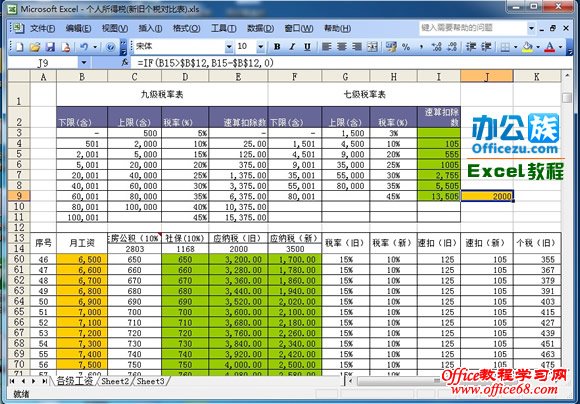Open the font size dropdown
This screenshot has width=580, height=404.
(261, 47)
